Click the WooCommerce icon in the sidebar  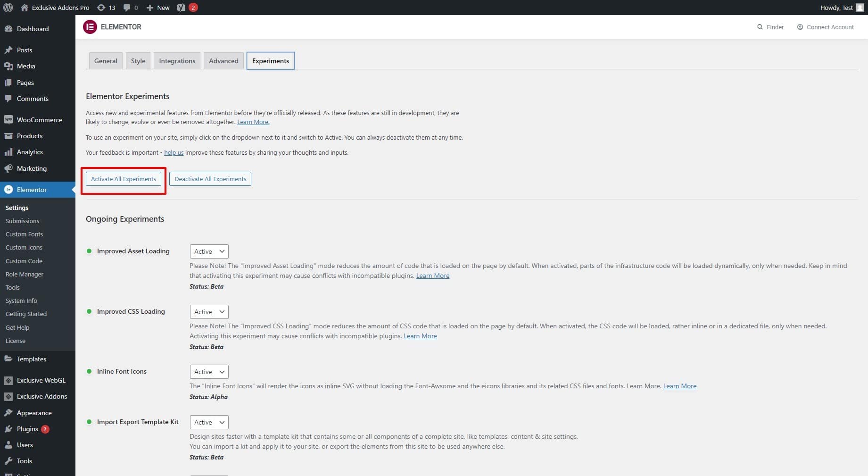(8, 120)
